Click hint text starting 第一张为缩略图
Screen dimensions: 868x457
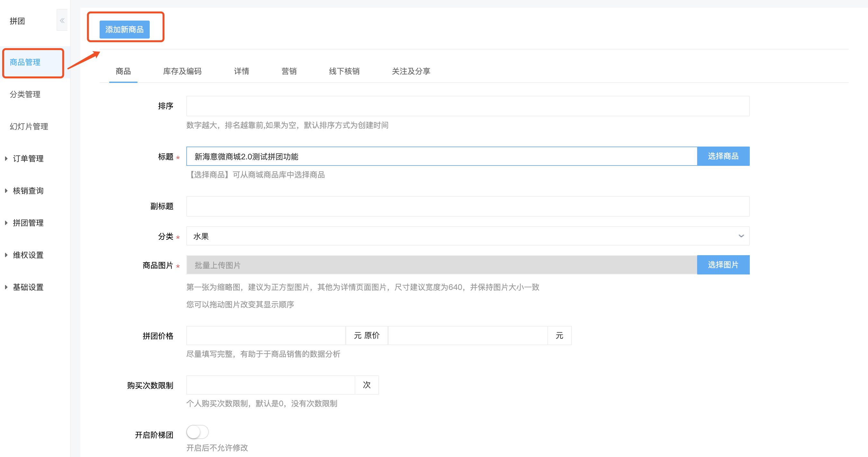(x=363, y=287)
